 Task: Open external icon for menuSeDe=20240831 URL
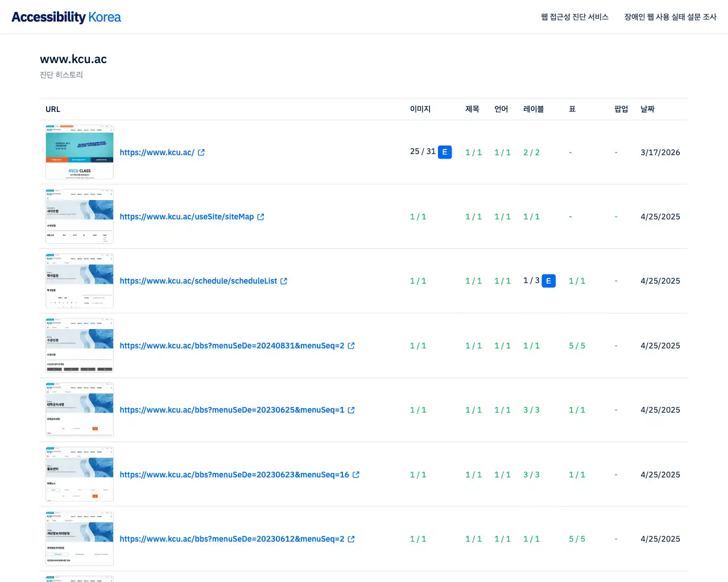[351, 346]
